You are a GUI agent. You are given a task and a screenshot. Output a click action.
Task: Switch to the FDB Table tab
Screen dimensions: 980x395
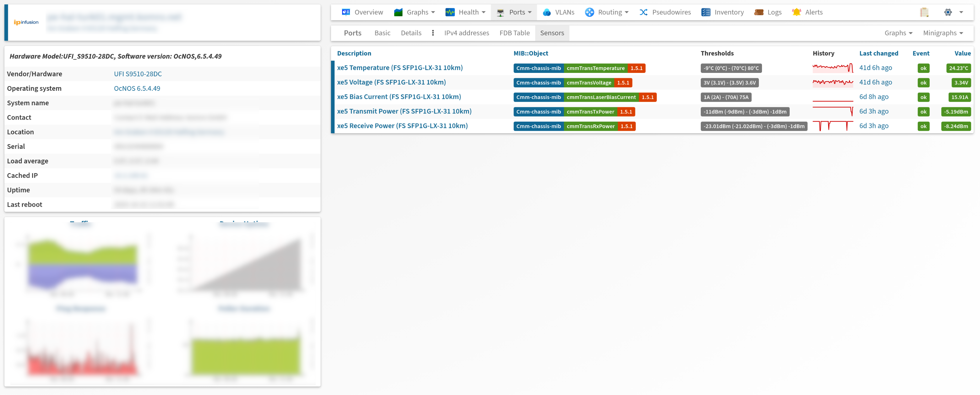[x=514, y=33]
